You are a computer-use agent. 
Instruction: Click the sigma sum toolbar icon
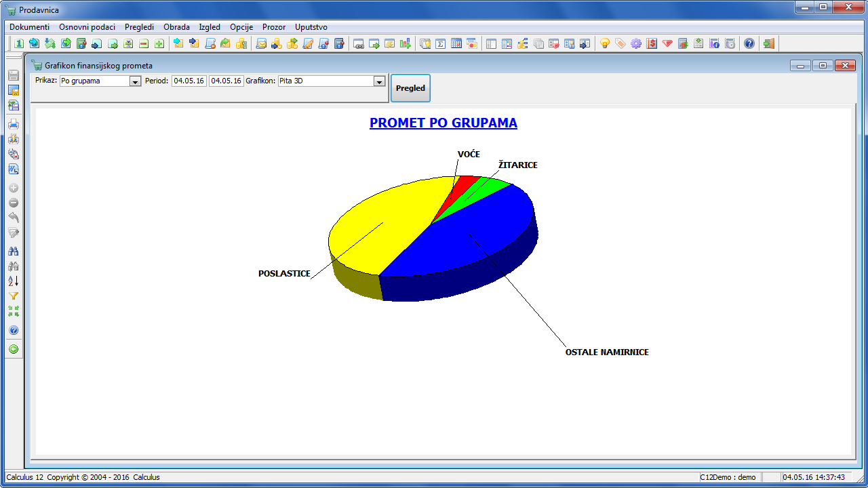point(441,43)
